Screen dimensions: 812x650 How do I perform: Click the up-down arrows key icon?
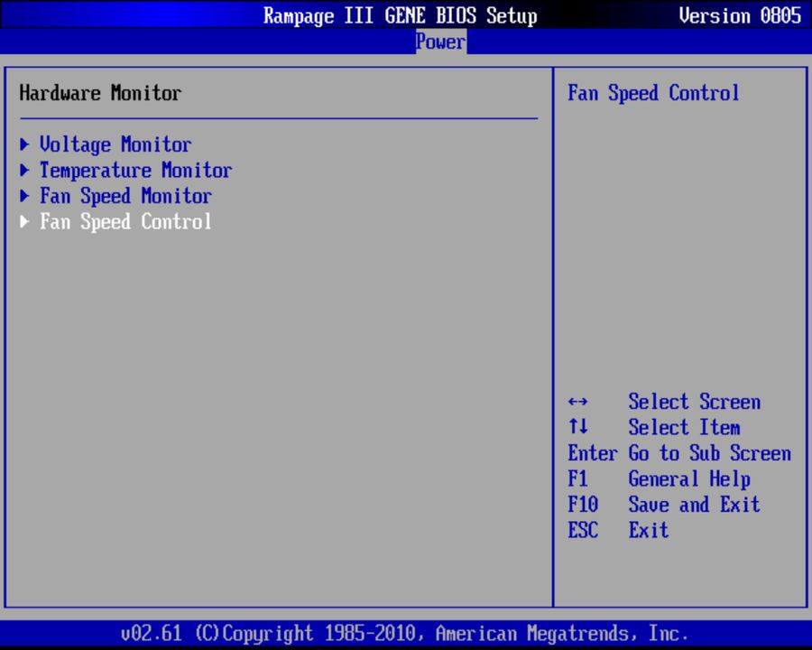click(x=578, y=427)
